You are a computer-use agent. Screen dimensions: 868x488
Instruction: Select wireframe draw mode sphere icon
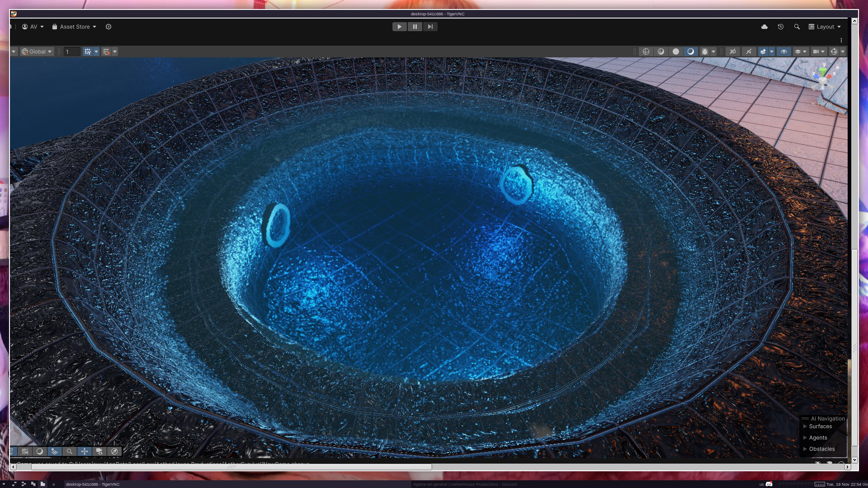click(646, 52)
